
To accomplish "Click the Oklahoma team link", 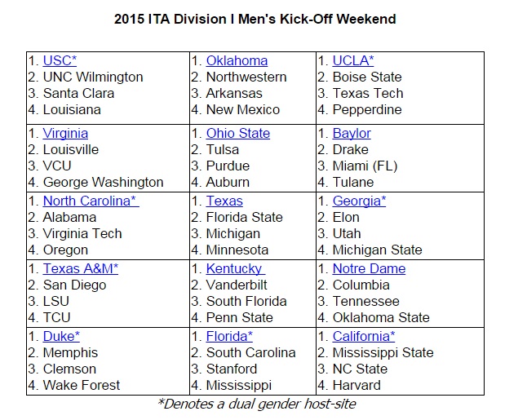I will coord(237,61).
